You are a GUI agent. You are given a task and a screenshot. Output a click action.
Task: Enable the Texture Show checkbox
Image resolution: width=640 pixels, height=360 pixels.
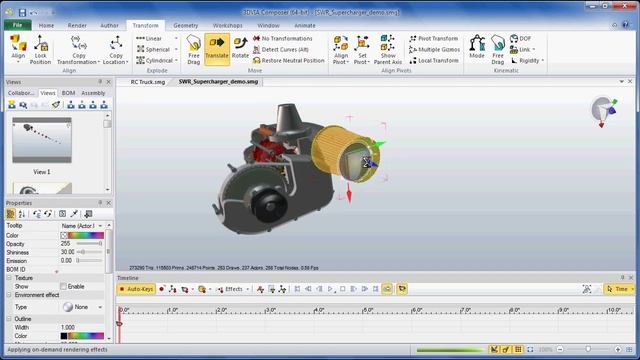pyautogui.click(x=63, y=287)
